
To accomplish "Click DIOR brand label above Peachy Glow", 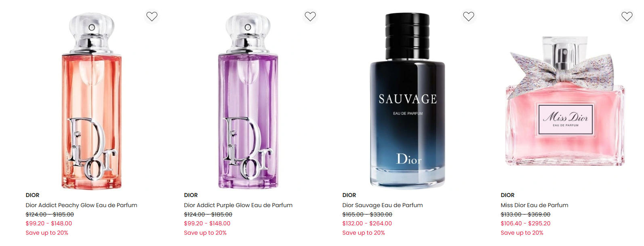I will point(32,195).
